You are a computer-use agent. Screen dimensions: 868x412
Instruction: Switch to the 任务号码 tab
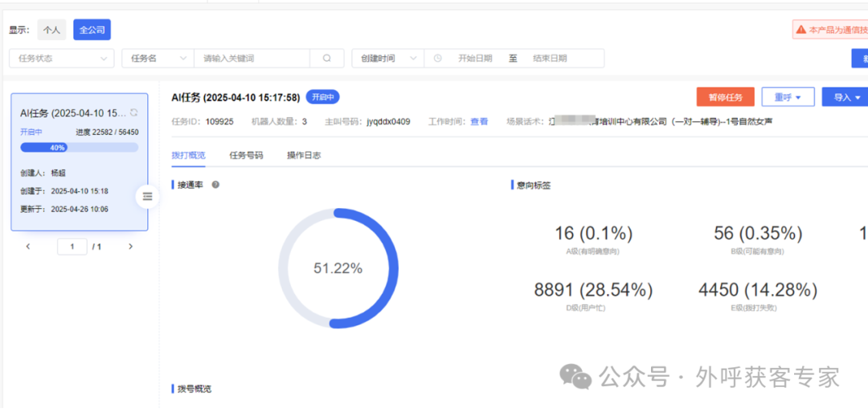[246, 155]
